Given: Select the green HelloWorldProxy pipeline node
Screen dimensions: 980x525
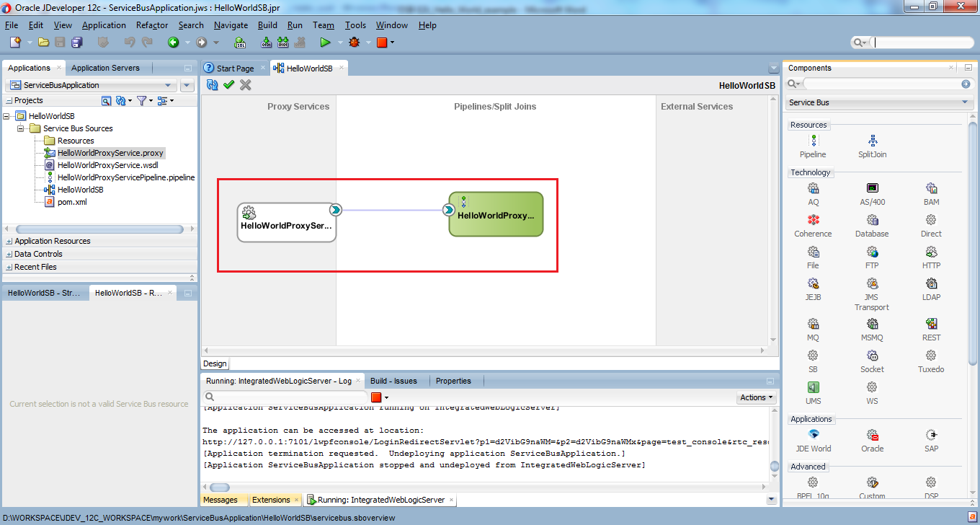Looking at the screenshot, I should point(496,214).
